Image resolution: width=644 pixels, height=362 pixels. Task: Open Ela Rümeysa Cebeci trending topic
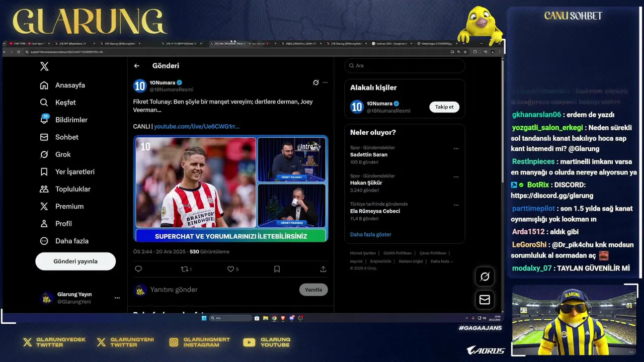(375, 211)
